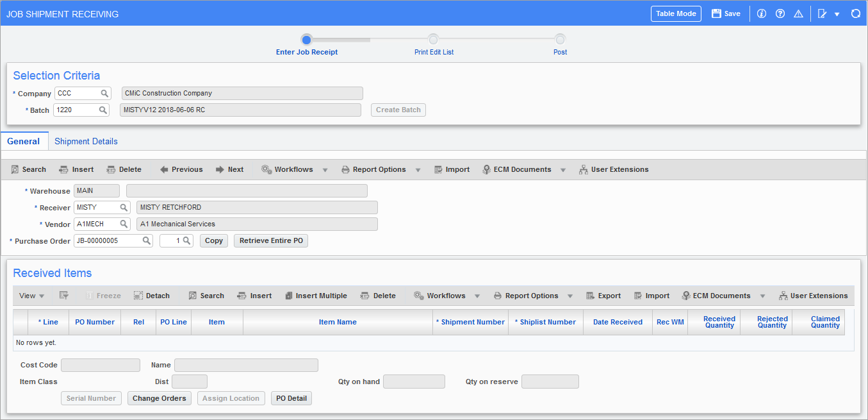Open Purchase Order lookup magnifier
The width and height of the screenshot is (868, 420).
coord(146,240)
